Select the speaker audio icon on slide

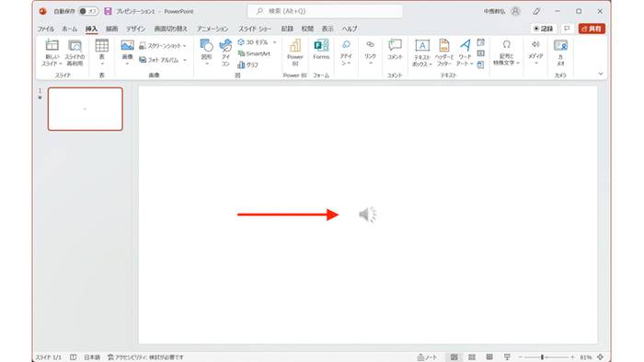pyautogui.click(x=368, y=215)
